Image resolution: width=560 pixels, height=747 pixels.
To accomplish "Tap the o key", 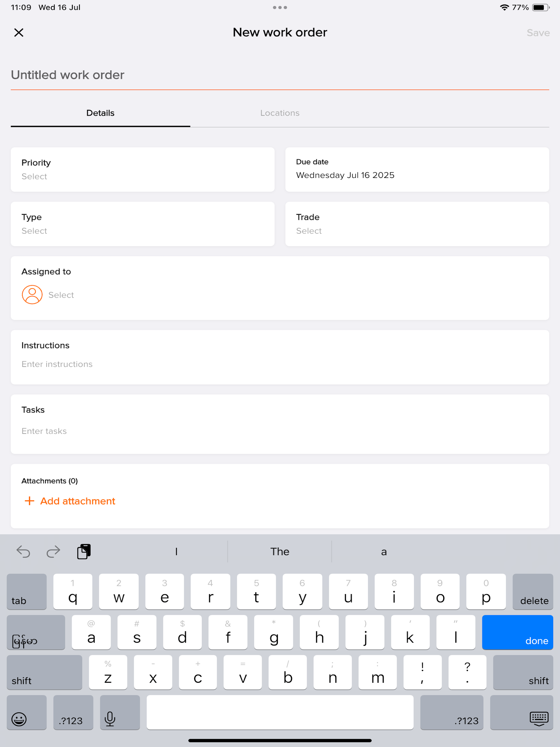I will point(440,591).
